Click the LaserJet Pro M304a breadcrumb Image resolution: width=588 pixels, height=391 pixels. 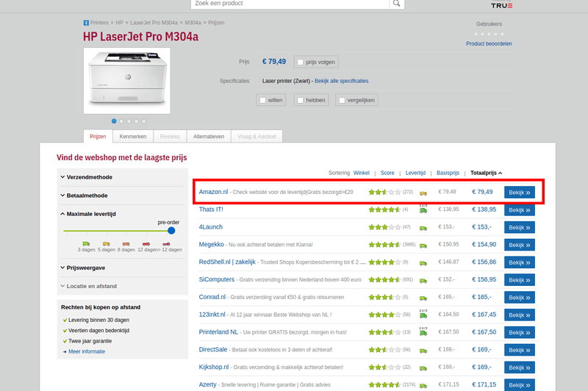[x=154, y=23]
